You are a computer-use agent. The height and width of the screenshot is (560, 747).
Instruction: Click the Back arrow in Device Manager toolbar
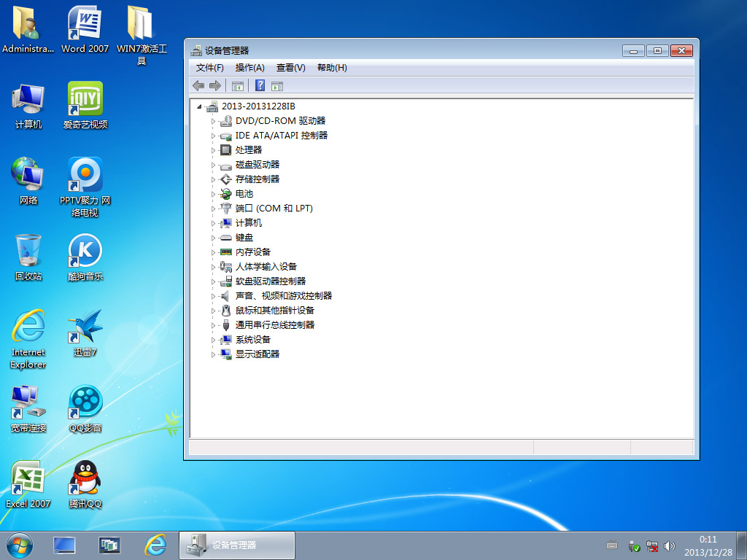[x=198, y=86]
